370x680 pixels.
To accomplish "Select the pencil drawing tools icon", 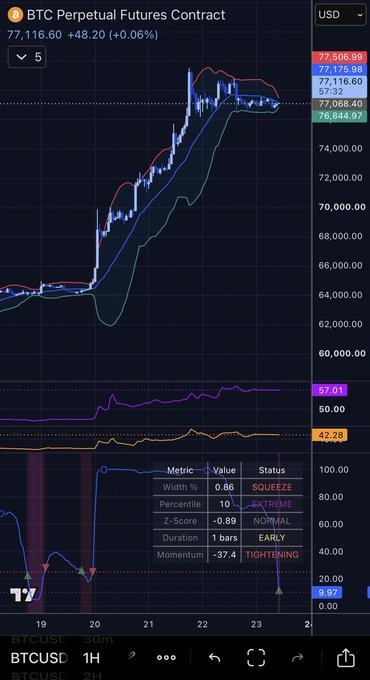I will (131, 657).
